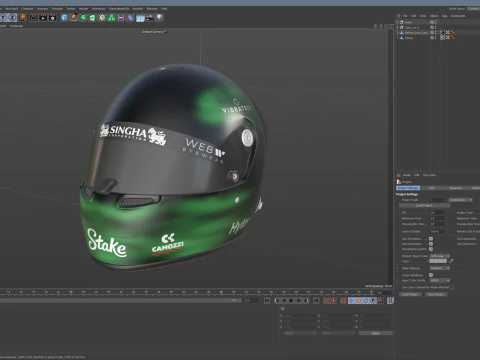
Task: Open the leftmost coordinate manager dropdown
Action: click(x=299, y=333)
